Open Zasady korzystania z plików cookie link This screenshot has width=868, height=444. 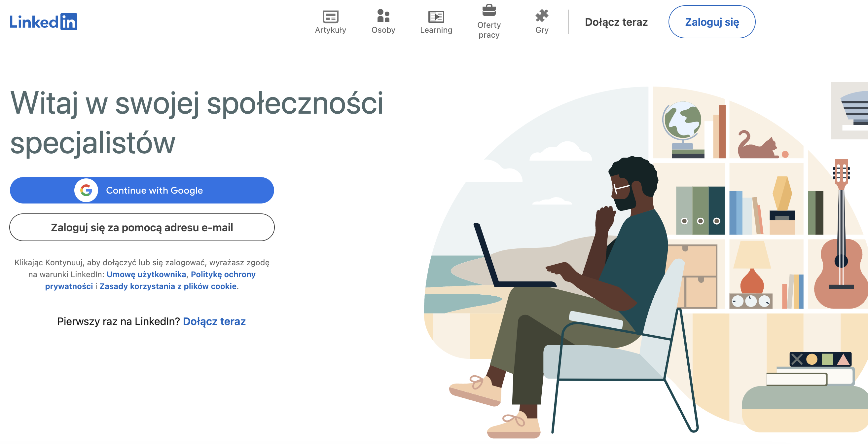tap(168, 286)
